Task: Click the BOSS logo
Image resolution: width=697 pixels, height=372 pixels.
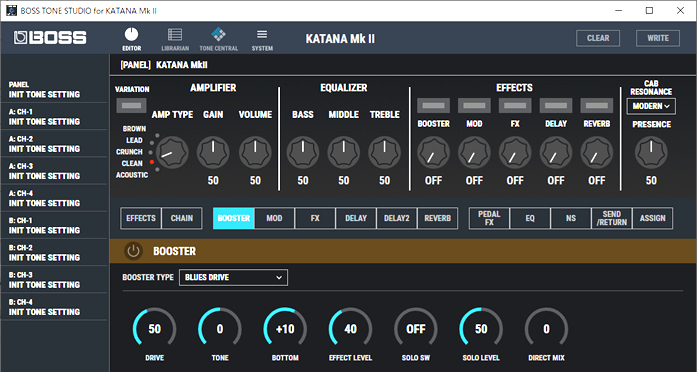Action: click(x=50, y=38)
